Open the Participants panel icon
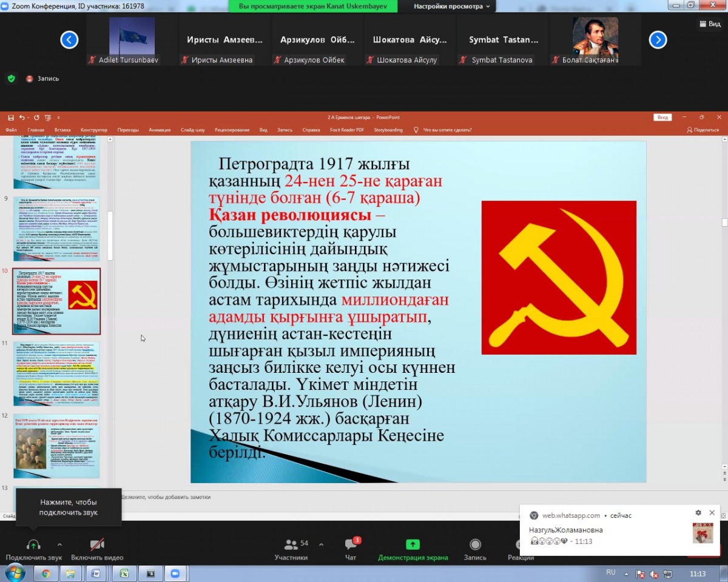Image resolution: width=728 pixels, height=582 pixels. coord(291,545)
